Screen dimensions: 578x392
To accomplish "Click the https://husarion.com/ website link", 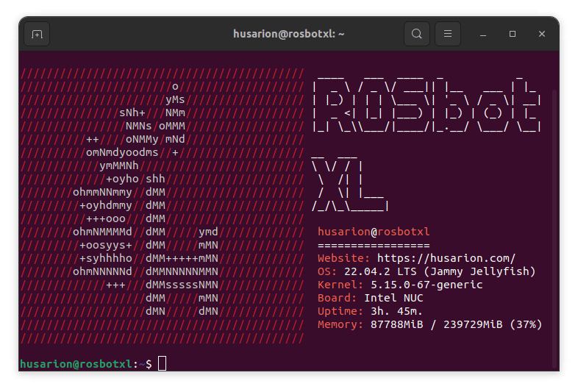I will [446, 258].
